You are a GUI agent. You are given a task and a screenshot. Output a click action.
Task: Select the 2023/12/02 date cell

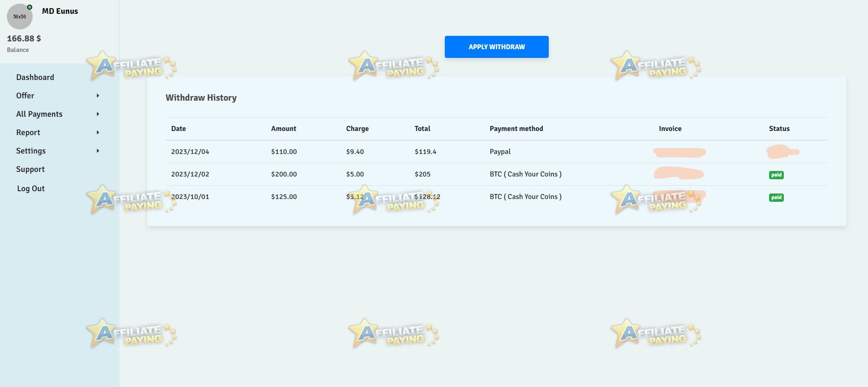click(190, 174)
